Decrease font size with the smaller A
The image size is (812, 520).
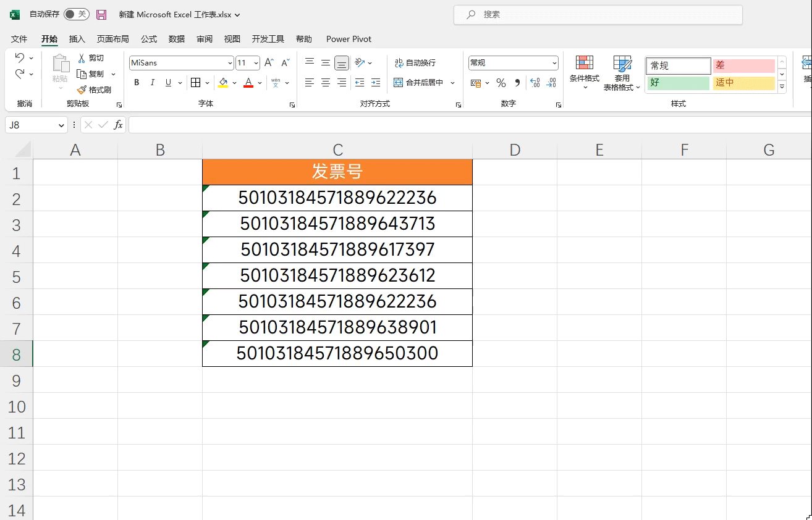285,62
